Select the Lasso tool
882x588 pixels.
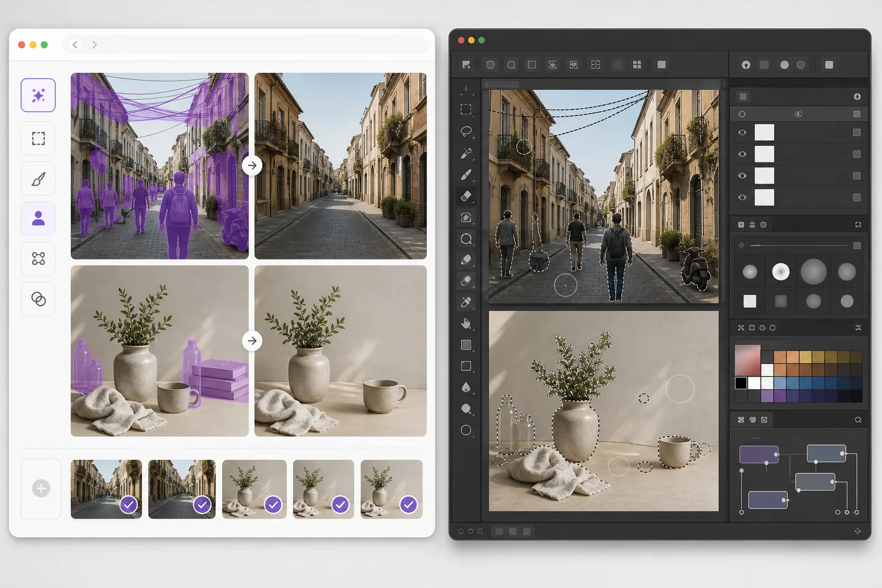click(466, 131)
